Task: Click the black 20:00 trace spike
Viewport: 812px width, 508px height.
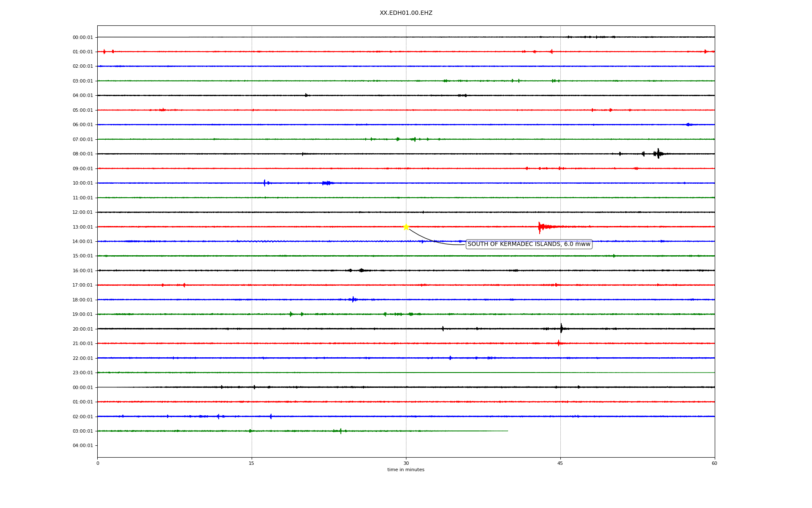Action: click(x=561, y=329)
